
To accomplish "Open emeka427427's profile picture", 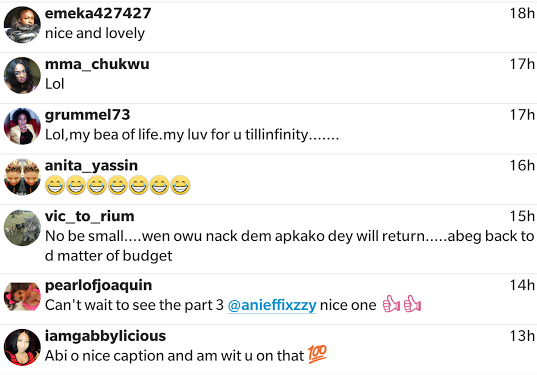I will (22, 25).
